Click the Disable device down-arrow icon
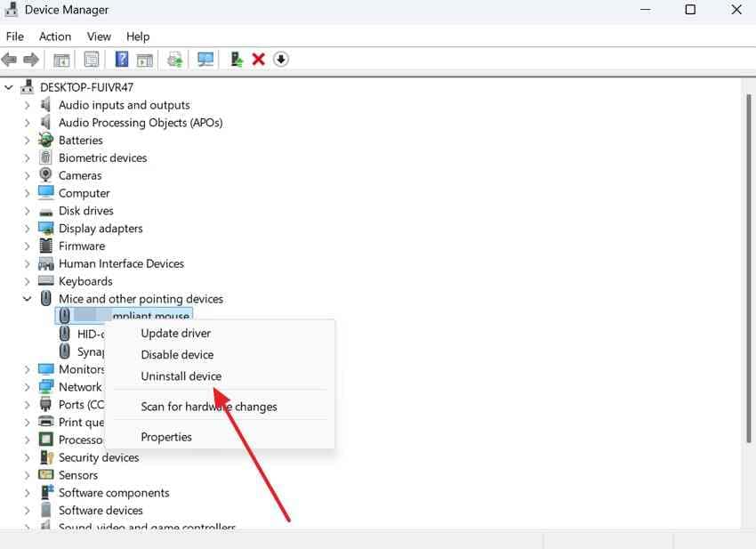756x549 pixels. tap(280, 60)
